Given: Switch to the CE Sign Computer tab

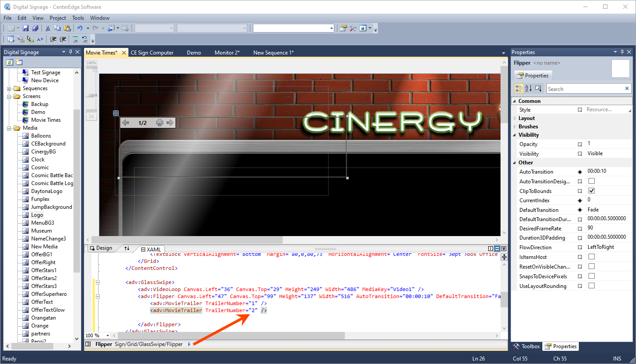Looking at the screenshot, I should tap(152, 53).
